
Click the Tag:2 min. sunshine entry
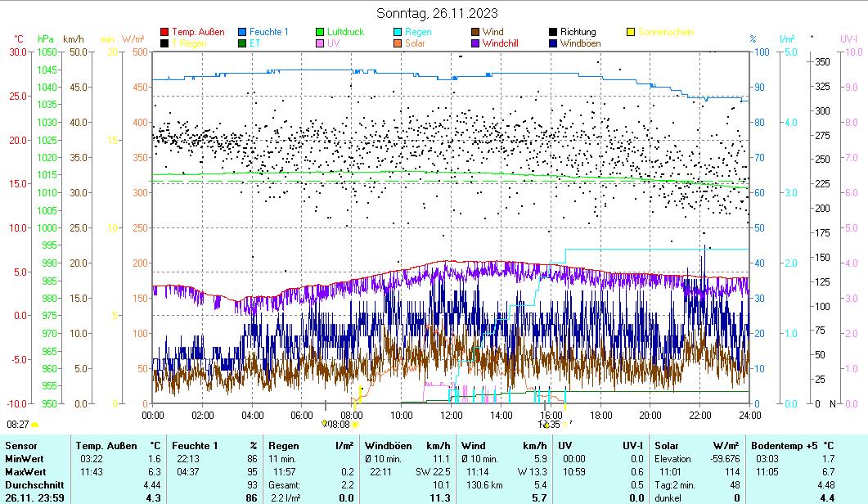coord(675,485)
